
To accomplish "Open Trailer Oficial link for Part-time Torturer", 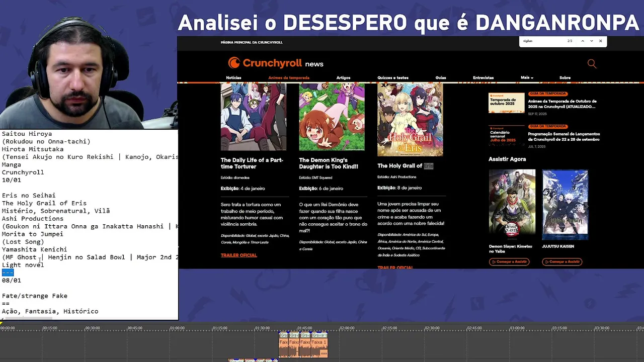I will (x=238, y=255).
